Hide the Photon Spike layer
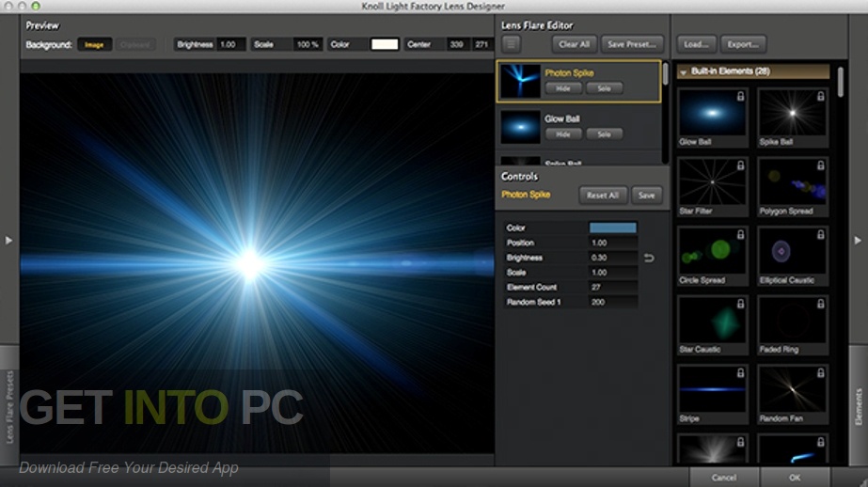868x487 pixels. tap(563, 88)
